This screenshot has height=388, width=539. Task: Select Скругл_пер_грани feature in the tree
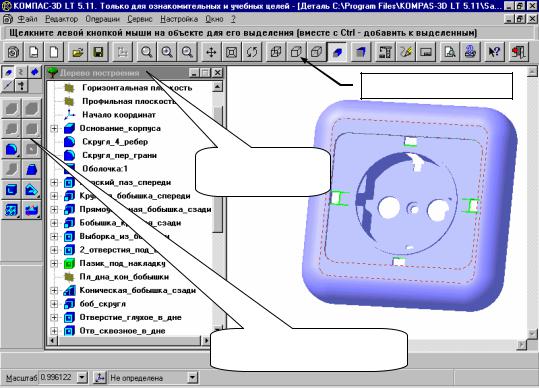(x=119, y=155)
